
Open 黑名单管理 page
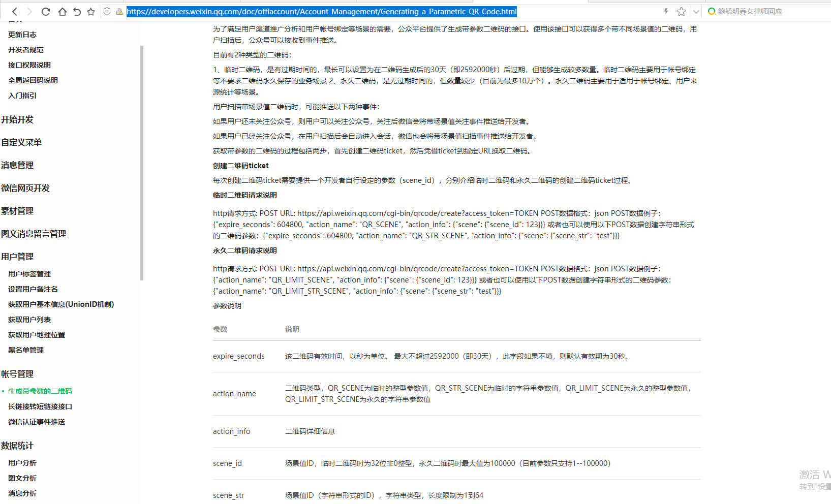pyautogui.click(x=26, y=350)
